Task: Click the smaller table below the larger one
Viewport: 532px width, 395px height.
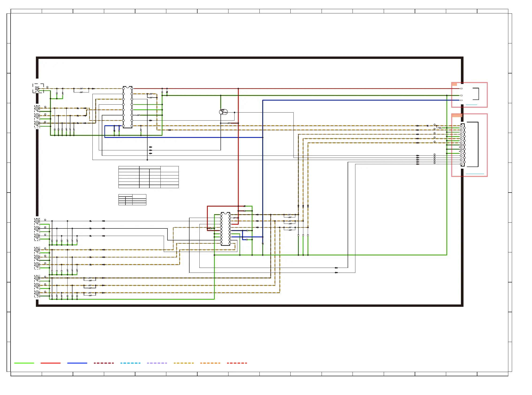Action: (x=132, y=200)
